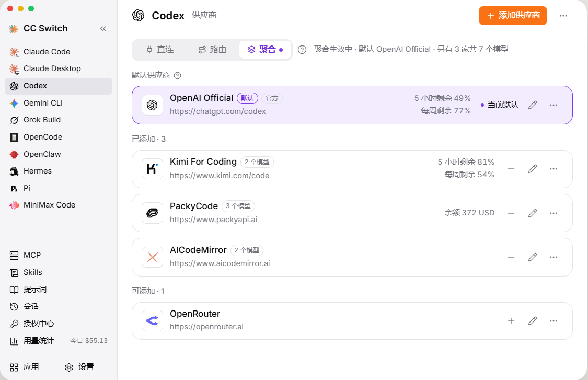This screenshot has width=588, height=380.
Task: Open Claude Code in the sidebar
Action: tap(59, 52)
